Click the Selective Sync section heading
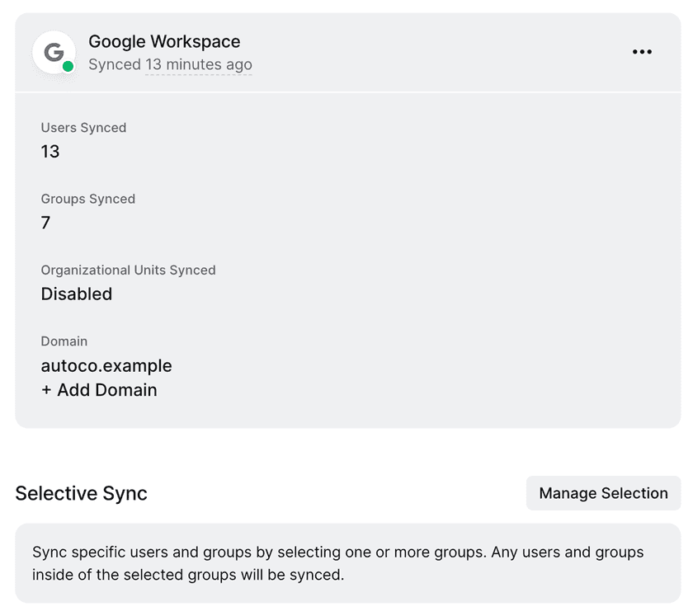 tap(81, 493)
